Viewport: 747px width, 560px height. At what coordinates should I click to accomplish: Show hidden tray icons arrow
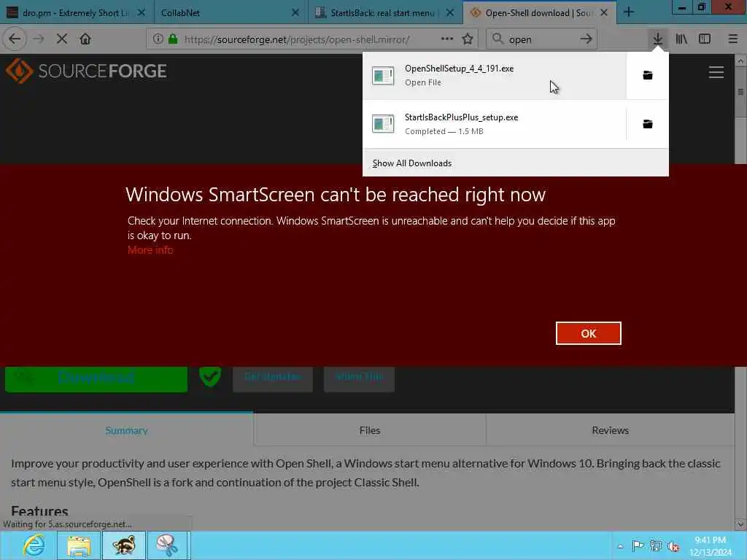pyautogui.click(x=620, y=546)
